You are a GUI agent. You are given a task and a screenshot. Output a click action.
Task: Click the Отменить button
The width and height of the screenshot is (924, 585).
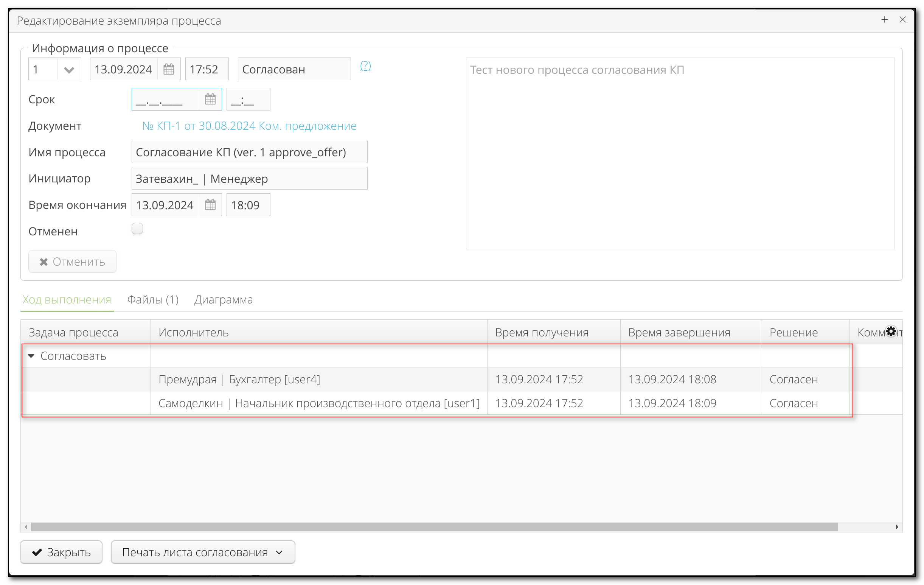[x=72, y=261]
